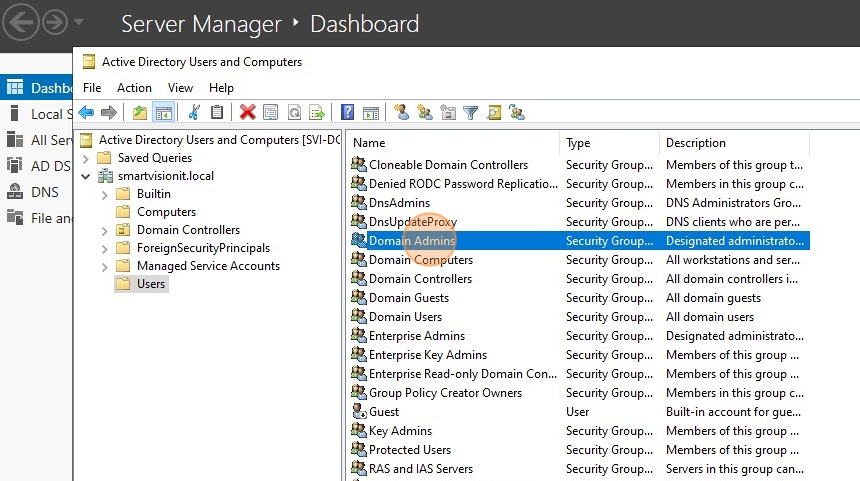The height and width of the screenshot is (481, 860).
Task: Select Dashboard in Server Manager sidebar
Action: click(36, 88)
